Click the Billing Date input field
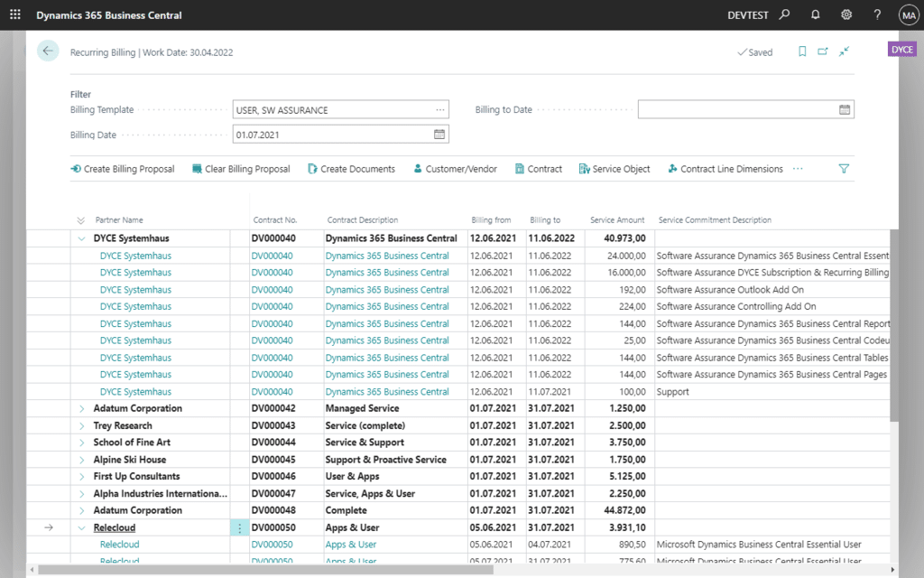 pos(340,135)
